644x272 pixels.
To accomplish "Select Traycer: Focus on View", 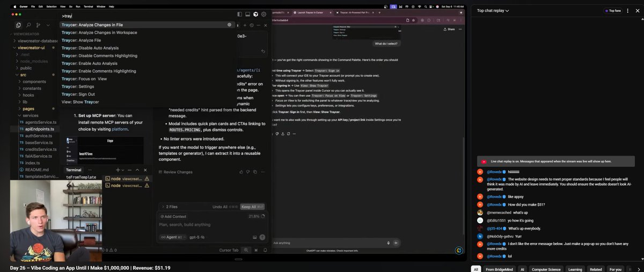I will click(147, 78).
